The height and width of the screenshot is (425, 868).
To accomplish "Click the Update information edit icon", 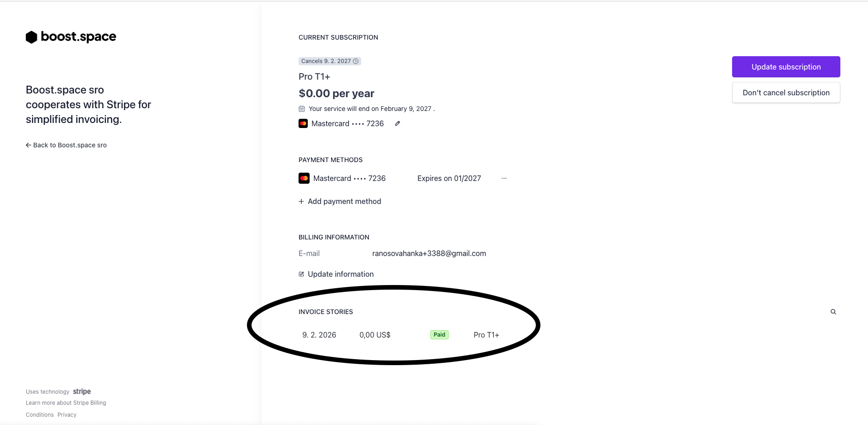I will 301,274.
